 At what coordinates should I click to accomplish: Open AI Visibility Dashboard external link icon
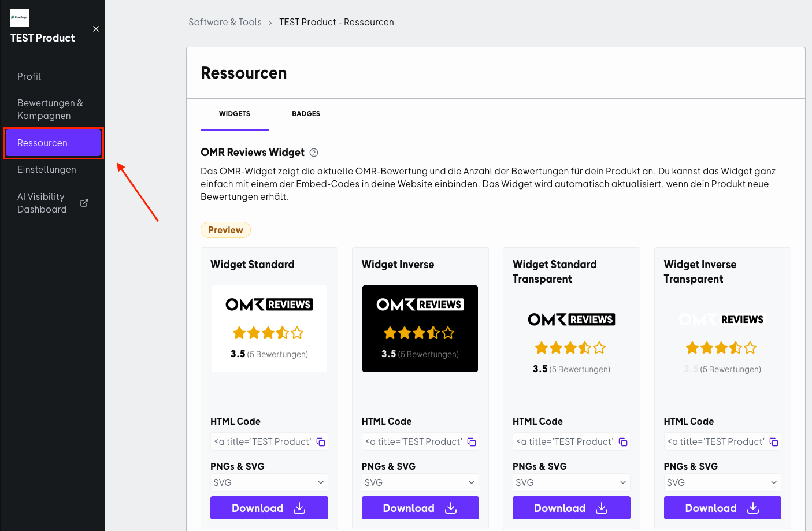[84, 203]
